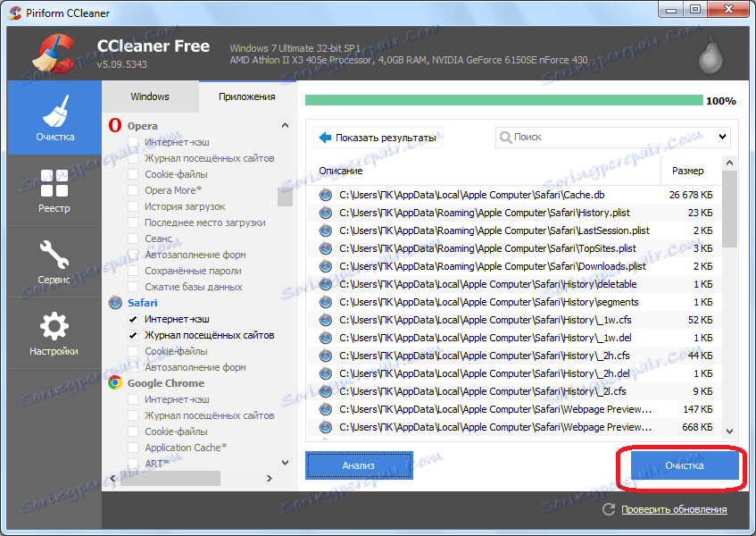
Task: Uncheck Safari Журнал посещённых сайтов checkbox
Action: 133,335
